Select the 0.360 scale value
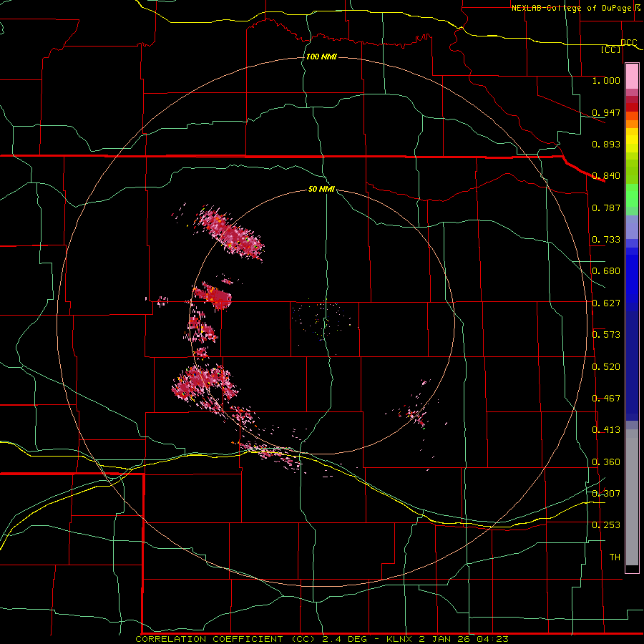The width and height of the screenshot is (644, 644). pos(606,462)
